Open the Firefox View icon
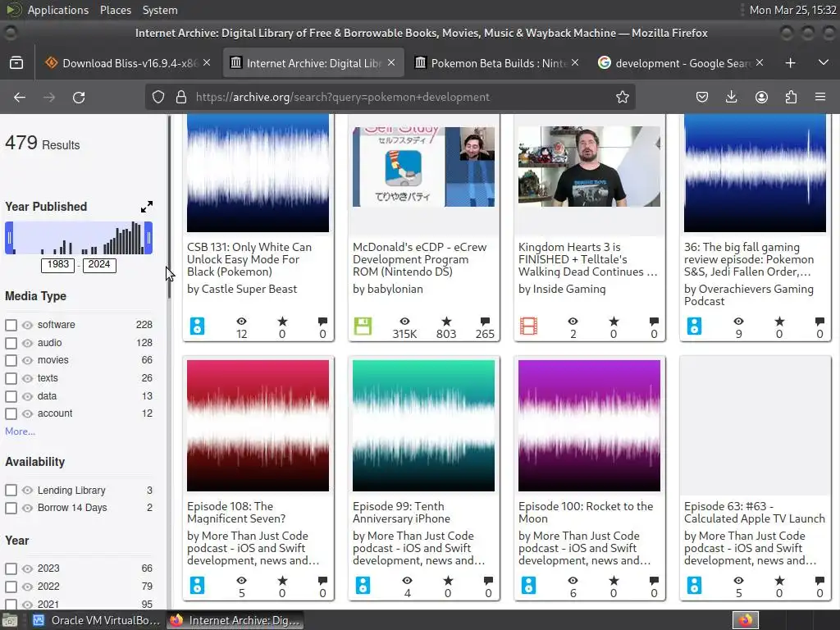 [x=16, y=63]
